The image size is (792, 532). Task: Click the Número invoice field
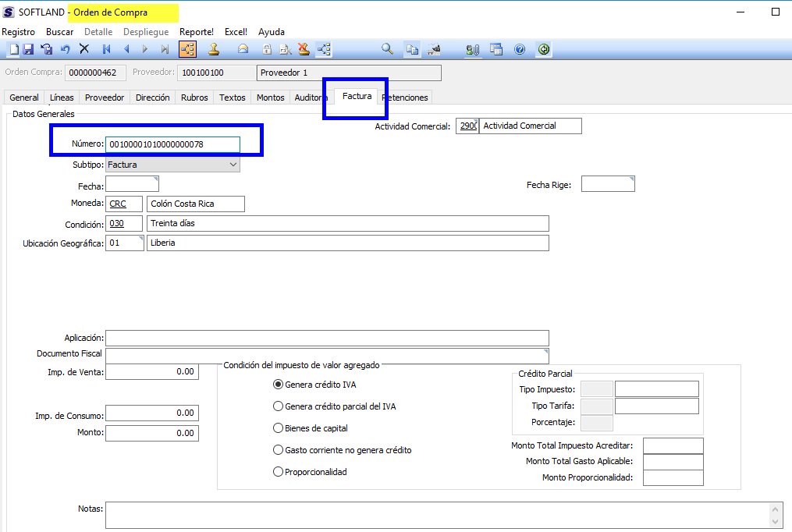coord(172,144)
